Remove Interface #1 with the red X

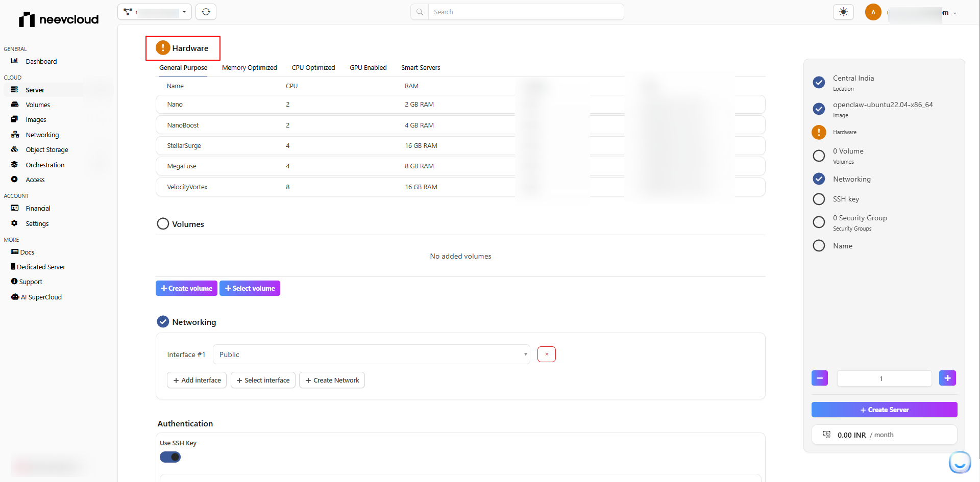pos(546,354)
